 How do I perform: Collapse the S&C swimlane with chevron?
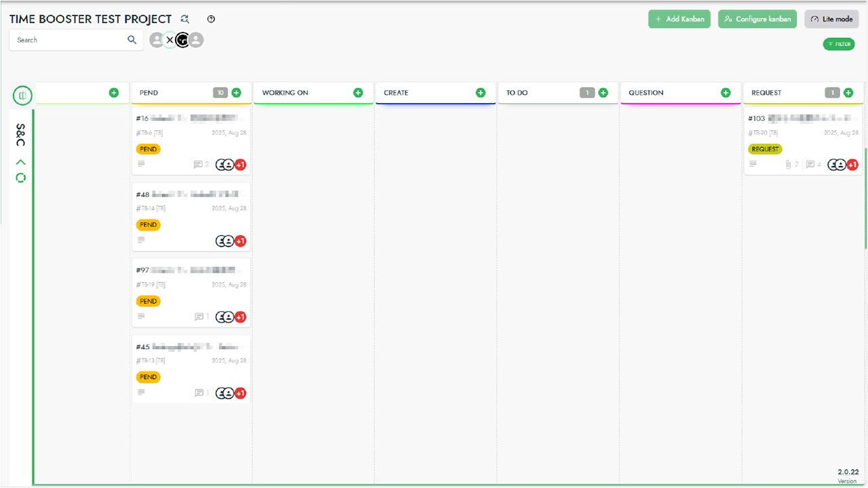pos(20,162)
